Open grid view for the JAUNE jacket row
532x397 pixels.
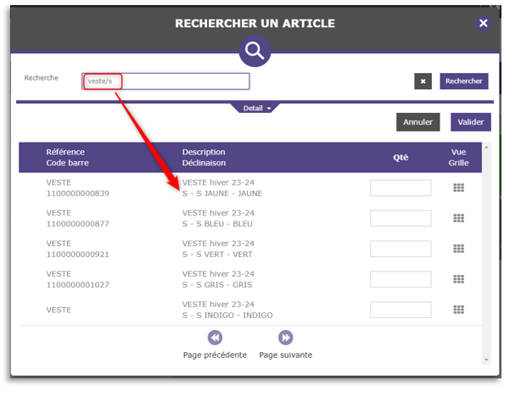click(x=459, y=187)
